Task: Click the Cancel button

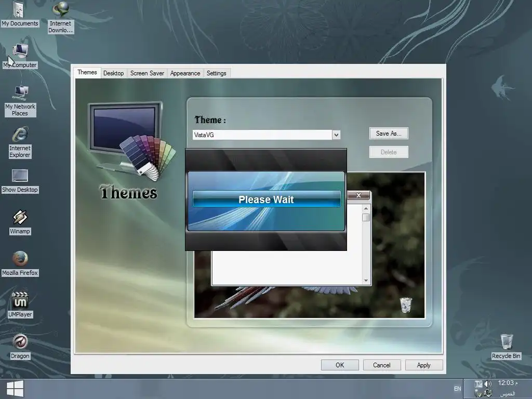Action: tap(382, 365)
